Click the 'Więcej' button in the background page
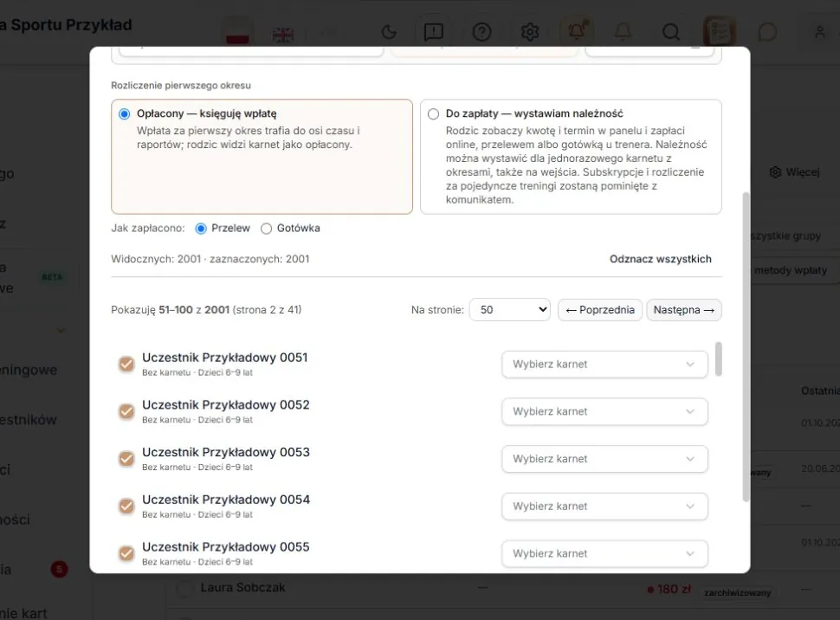Image resolution: width=840 pixels, height=620 pixels. [x=795, y=172]
